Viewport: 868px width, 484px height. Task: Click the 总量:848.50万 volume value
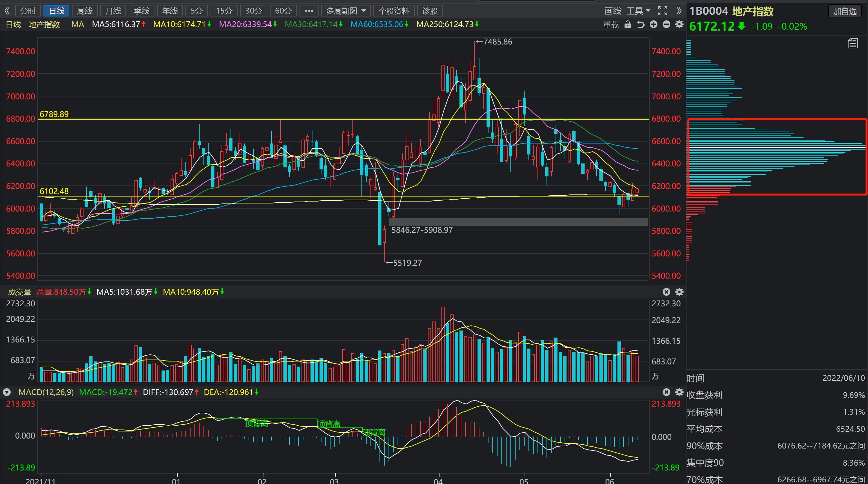coord(61,292)
